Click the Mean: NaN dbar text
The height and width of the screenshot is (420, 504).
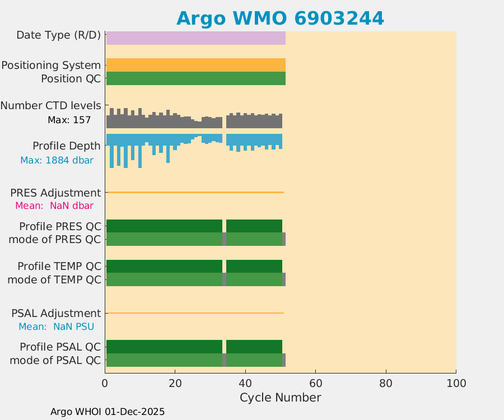(54, 206)
